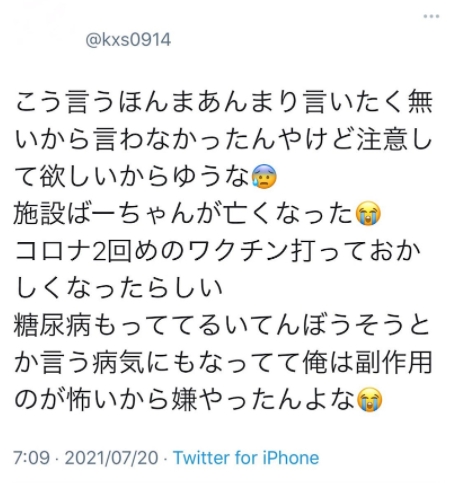Click the word コロナ in the tweet
The height and width of the screenshot is (483, 457).
53,251
